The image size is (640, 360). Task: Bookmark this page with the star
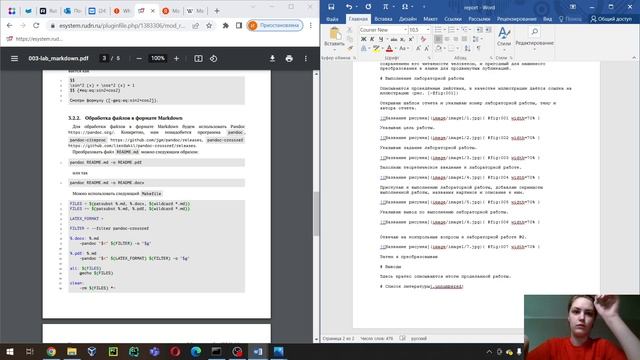(x=209, y=25)
